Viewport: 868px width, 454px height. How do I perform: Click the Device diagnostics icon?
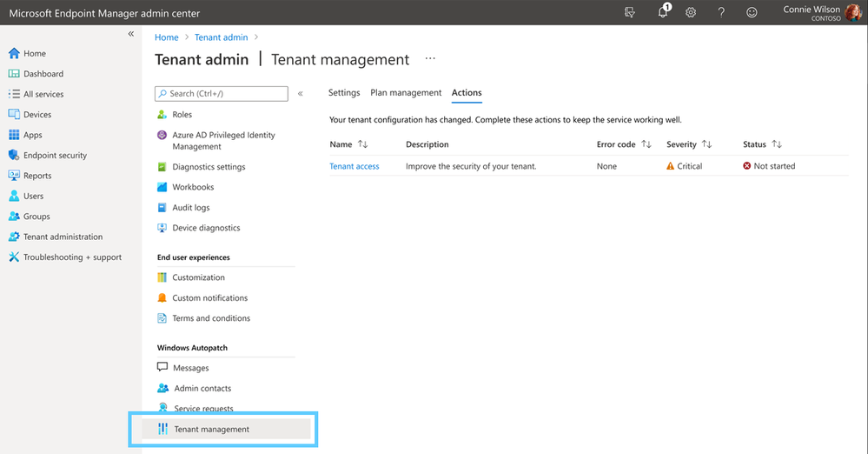tap(162, 228)
